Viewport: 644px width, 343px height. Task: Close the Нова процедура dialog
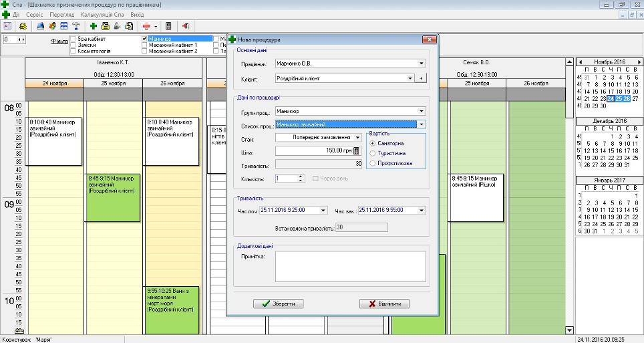pos(429,39)
